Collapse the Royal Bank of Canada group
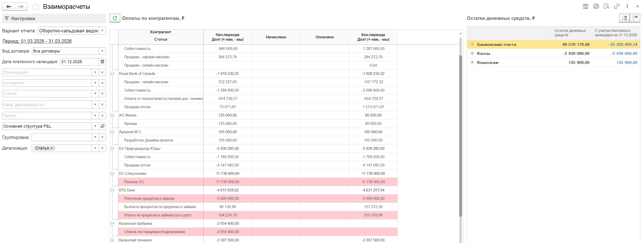This screenshot has width=644, height=243. (x=112, y=74)
